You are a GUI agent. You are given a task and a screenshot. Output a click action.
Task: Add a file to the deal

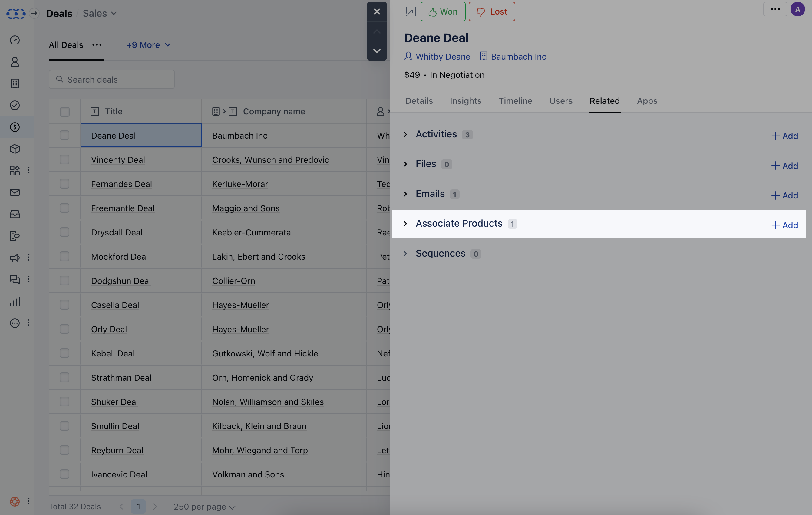(784, 166)
